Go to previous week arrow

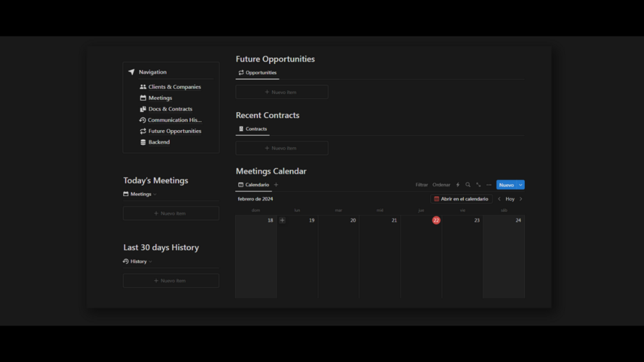tap(499, 199)
